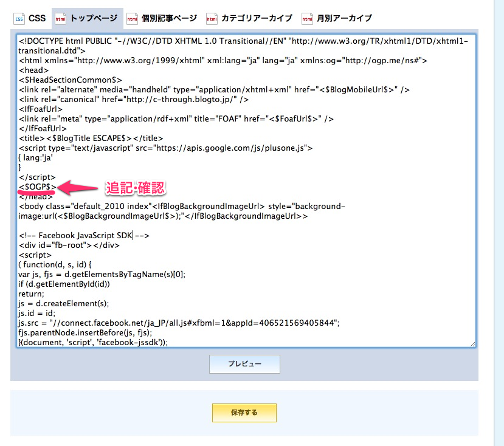Click the if (d.getElementById(id)) line
The width and height of the screenshot is (504, 446).
[64, 284]
